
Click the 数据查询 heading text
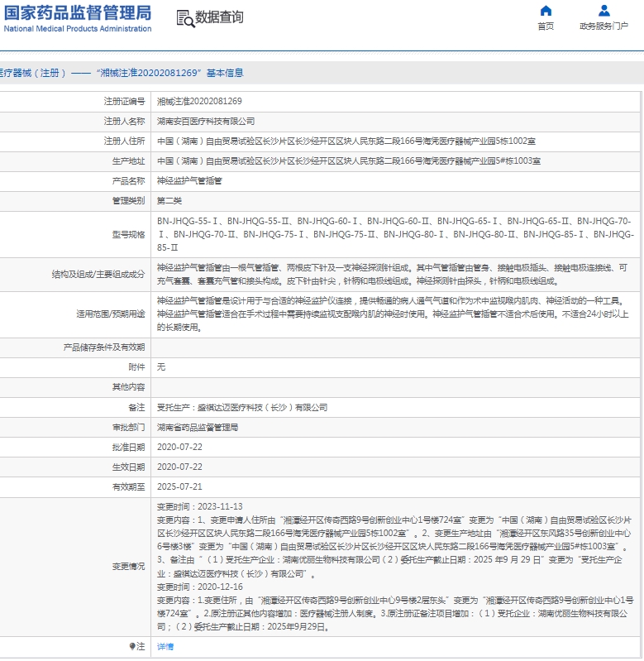219,17
